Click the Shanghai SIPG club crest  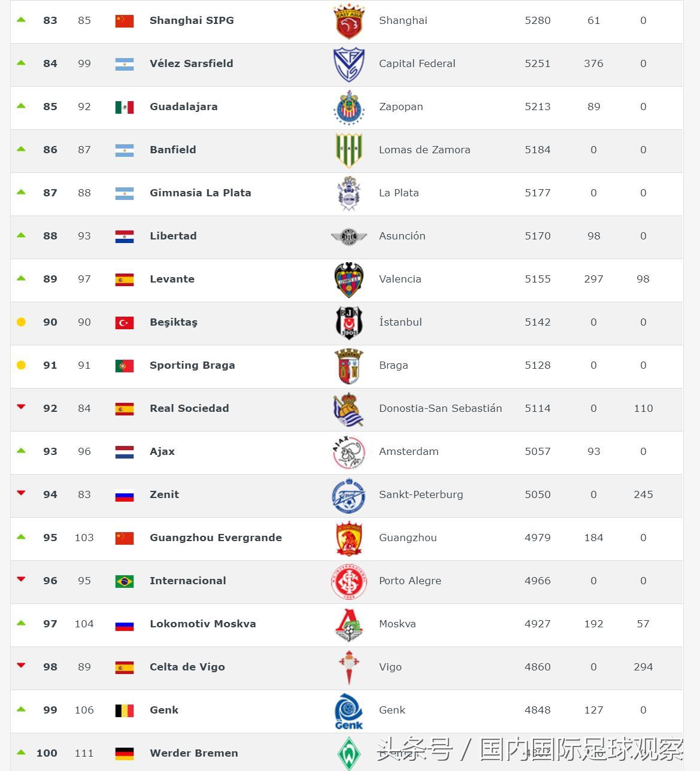pyautogui.click(x=349, y=22)
